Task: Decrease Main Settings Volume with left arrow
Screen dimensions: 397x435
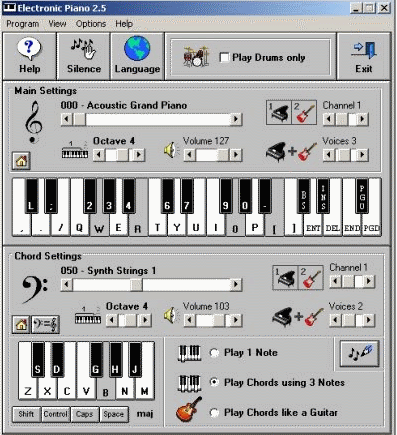Action: (189, 155)
